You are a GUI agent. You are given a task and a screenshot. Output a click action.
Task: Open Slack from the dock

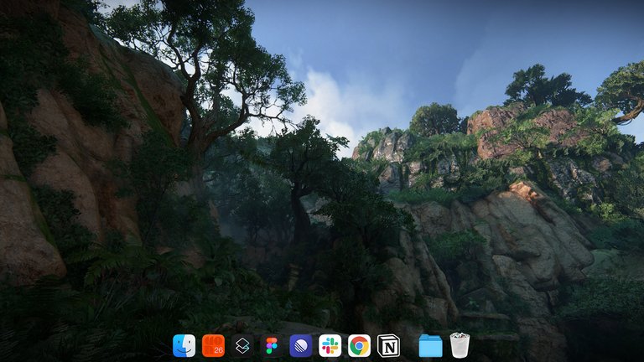330,345
